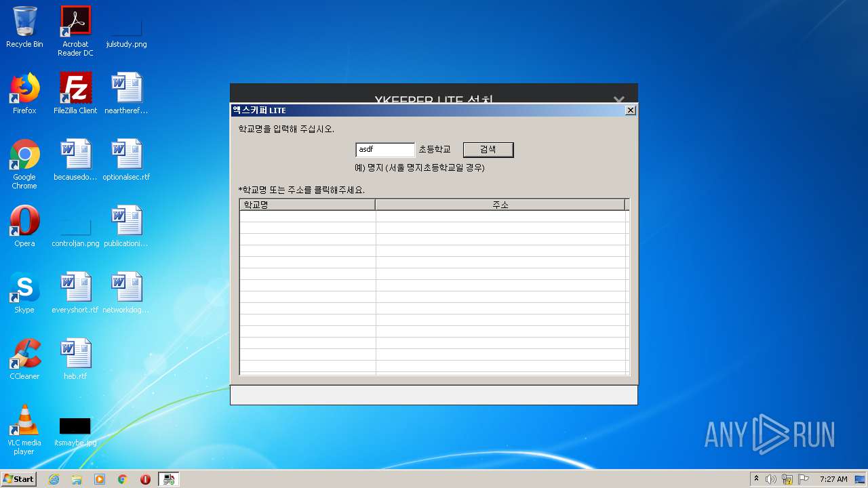Launch Skype desktop shortcut
The image size is (868, 488).
pos(24,293)
